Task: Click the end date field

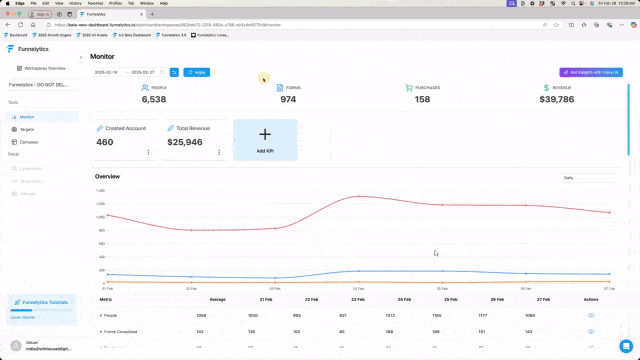Action: tap(143, 72)
